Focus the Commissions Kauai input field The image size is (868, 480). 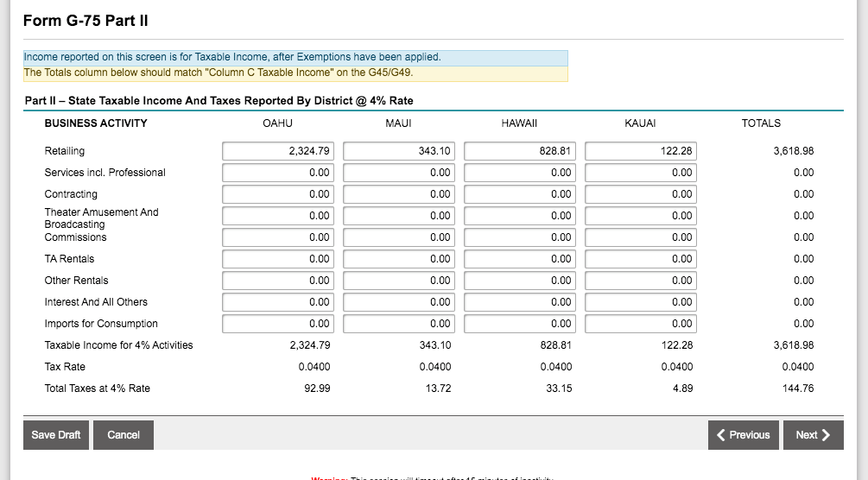[640, 237]
